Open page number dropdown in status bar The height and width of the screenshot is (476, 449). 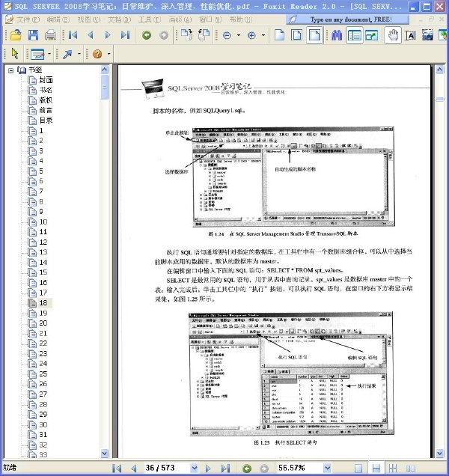click(195, 468)
